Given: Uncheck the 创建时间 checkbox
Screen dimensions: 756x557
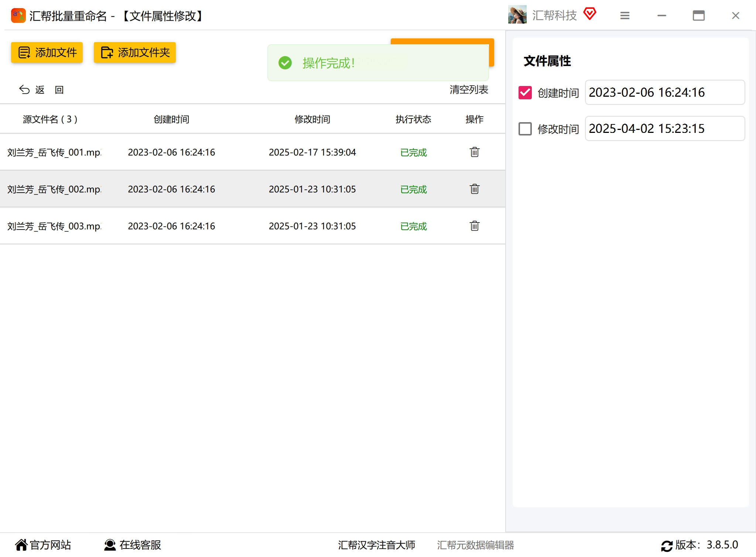Looking at the screenshot, I should 525,93.
